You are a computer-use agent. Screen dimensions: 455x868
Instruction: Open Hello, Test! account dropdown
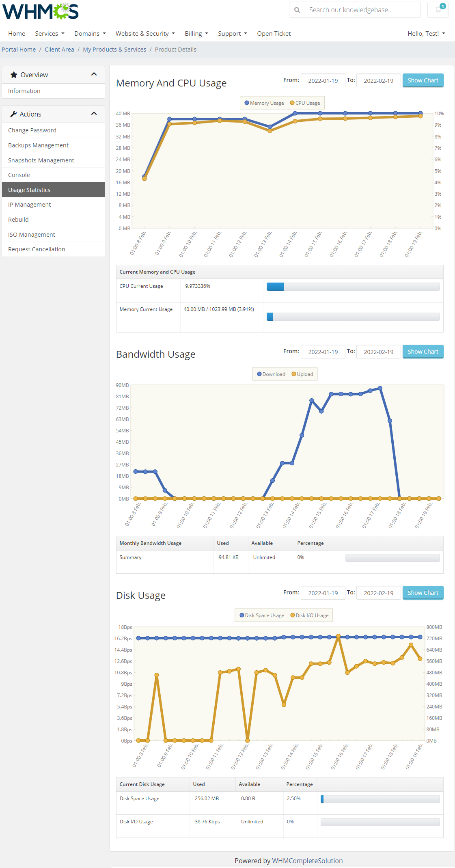[x=426, y=34]
